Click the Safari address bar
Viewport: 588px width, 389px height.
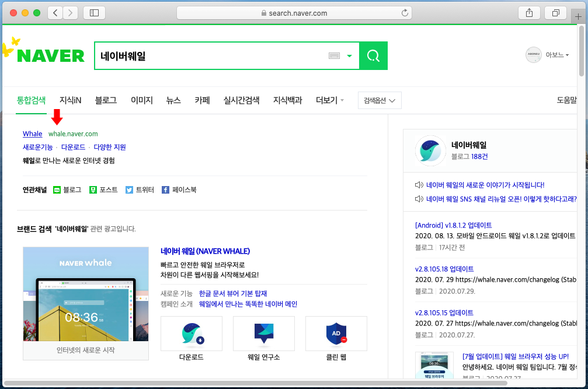294,13
